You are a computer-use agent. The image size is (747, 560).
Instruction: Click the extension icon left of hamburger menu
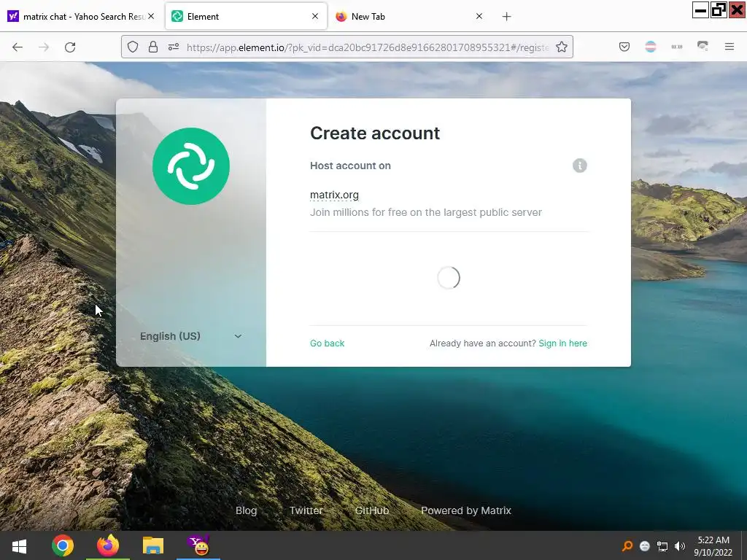coord(703,46)
